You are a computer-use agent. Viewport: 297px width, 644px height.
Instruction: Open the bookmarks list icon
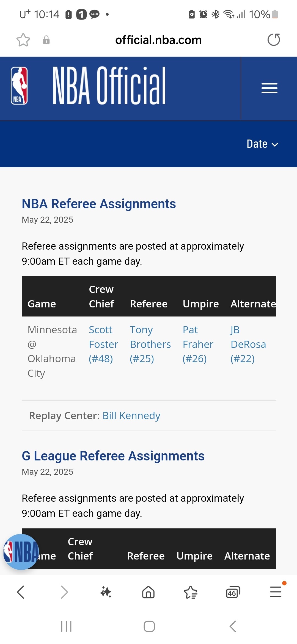pyautogui.click(x=191, y=592)
